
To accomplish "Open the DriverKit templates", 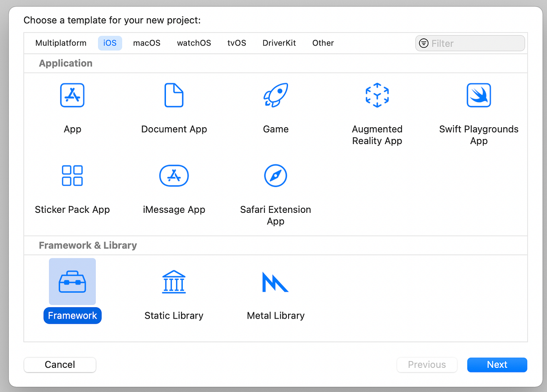I will (x=279, y=43).
